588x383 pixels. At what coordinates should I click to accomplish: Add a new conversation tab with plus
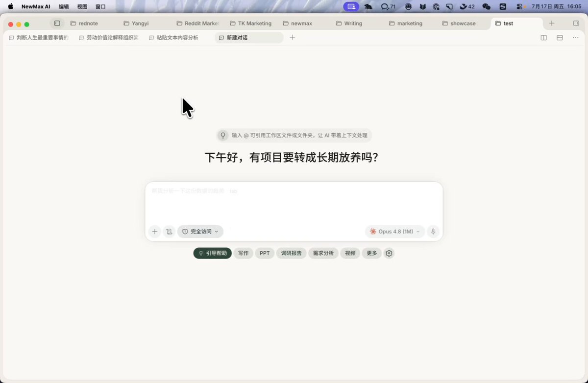(x=293, y=37)
